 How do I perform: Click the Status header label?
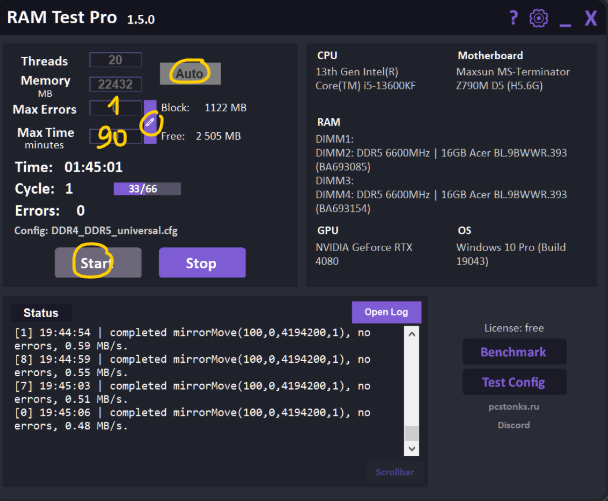(41, 313)
